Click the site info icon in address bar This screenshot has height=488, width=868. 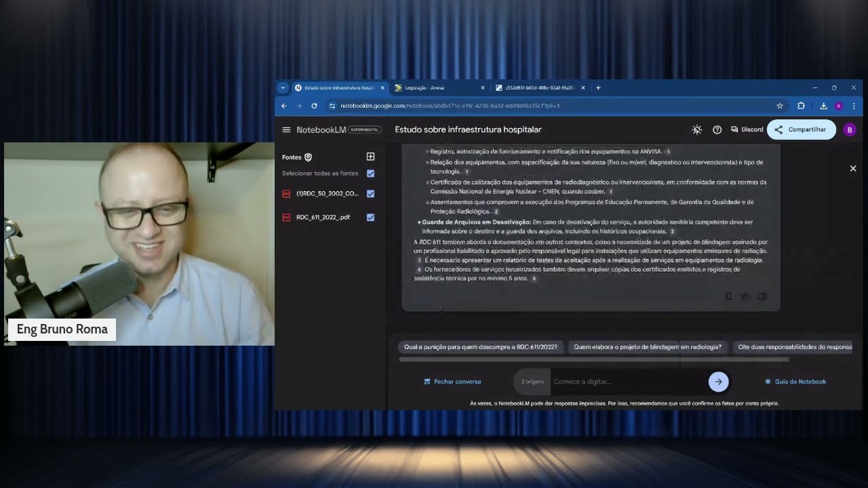pos(332,106)
